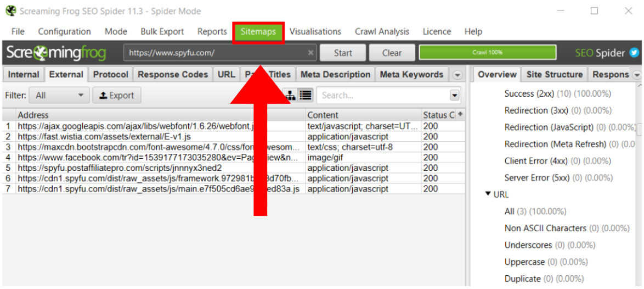Open the search options dropdown arrow
This screenshot has height=289, width=644.
pyautogui.click(x=454, y=96)
